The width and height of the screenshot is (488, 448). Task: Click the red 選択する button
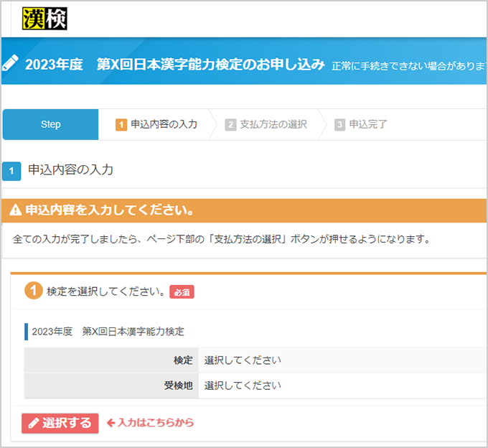[60, 423]
